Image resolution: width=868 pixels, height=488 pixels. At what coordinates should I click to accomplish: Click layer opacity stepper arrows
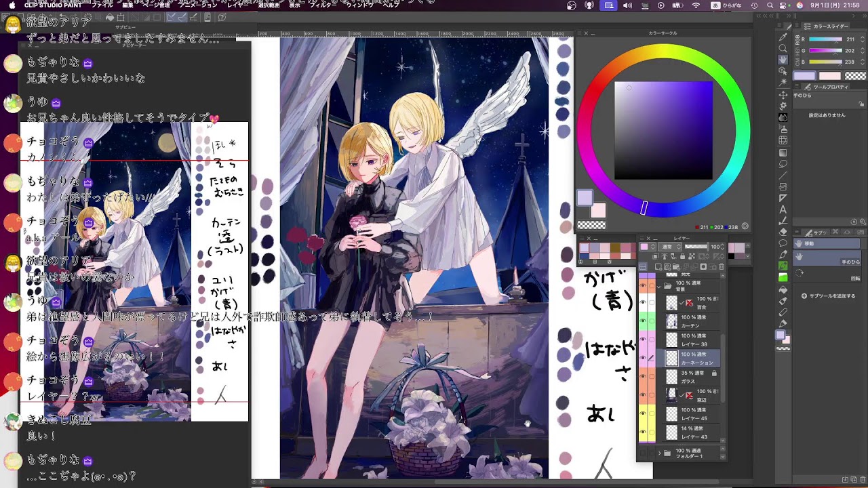722,247
